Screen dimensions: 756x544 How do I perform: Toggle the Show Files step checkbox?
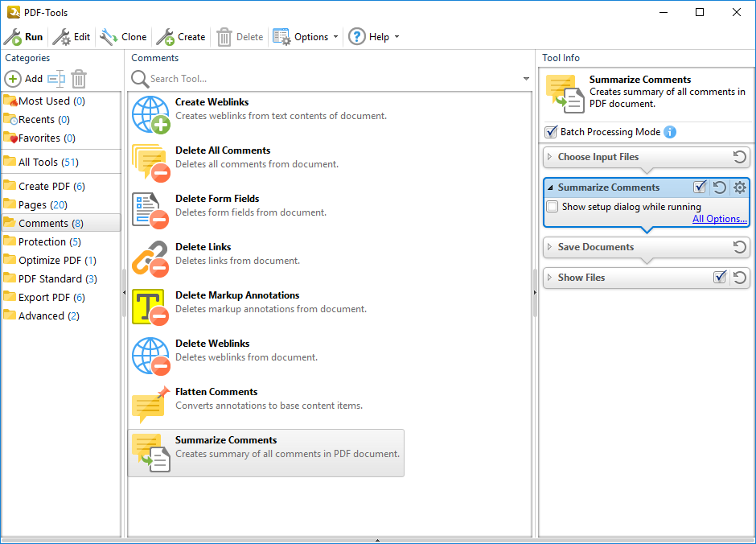720,278
